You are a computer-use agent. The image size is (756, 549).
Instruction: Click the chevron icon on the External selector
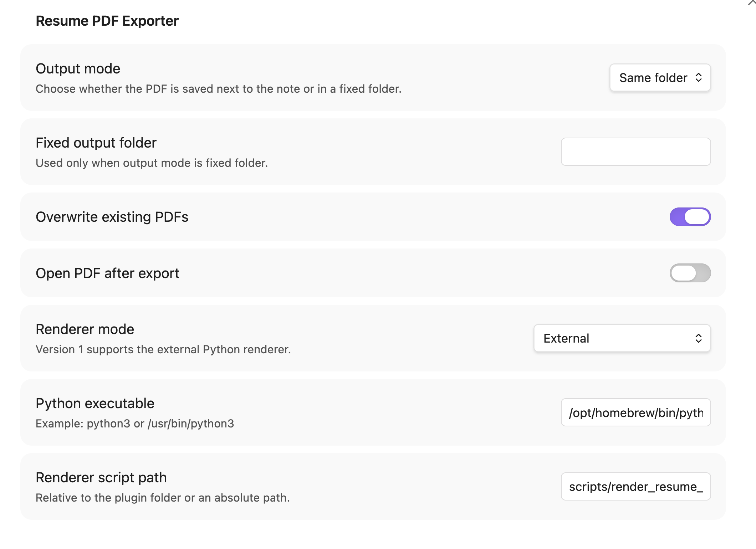[x=698, y=338]
